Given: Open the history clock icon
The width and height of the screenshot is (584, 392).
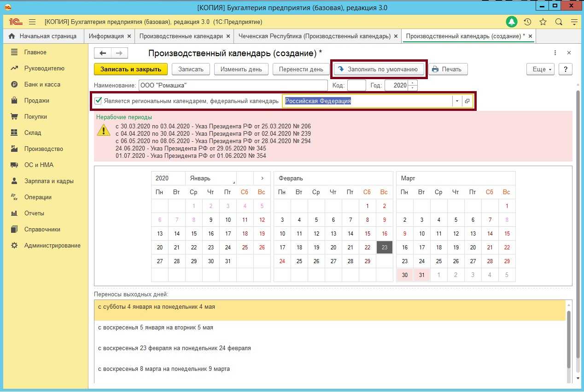Looking at the screenshot, I should click(x=527, y=22).
